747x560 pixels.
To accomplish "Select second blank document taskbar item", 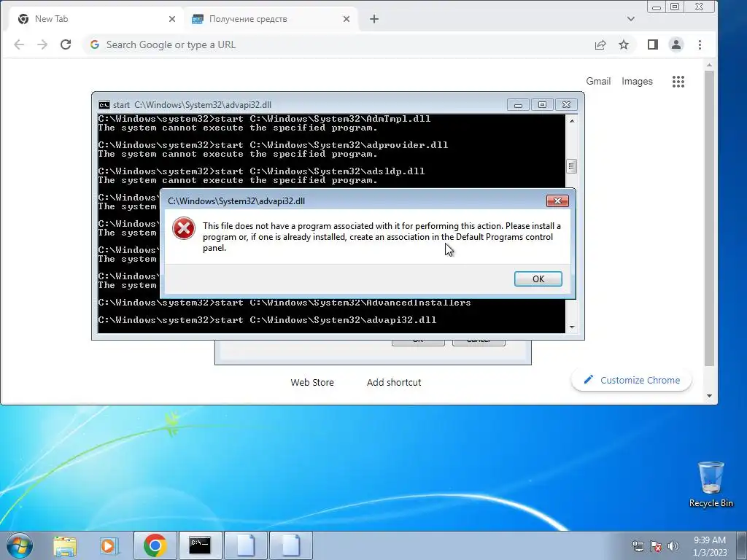I will (x=291, y=545).
